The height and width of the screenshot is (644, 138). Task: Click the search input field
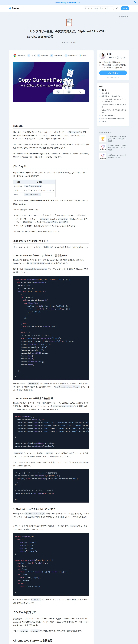pos(99,8)
